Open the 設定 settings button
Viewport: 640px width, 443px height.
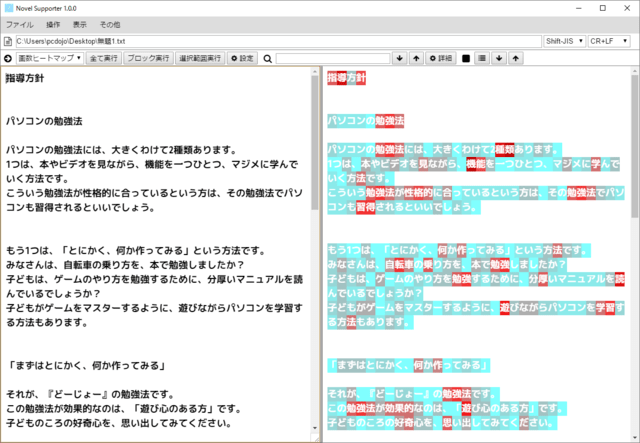click(242, 59)
